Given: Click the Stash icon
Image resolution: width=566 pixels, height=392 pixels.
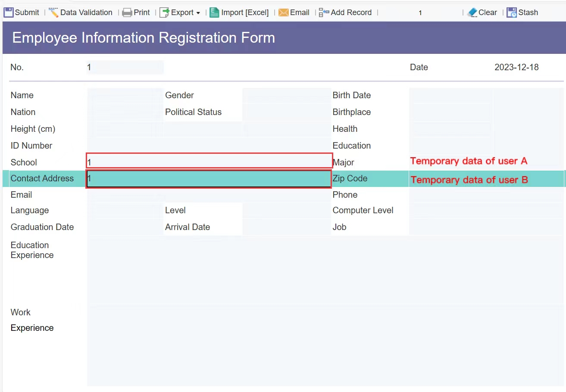Looking at the screenshot, I should [x=512, y=12].
